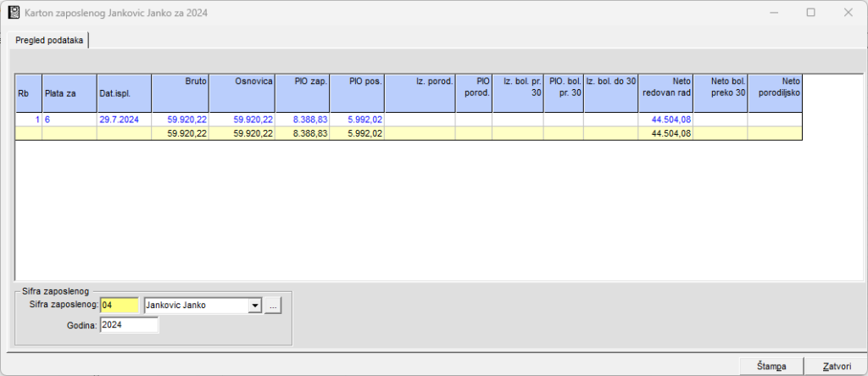Click the Bruto column header
The image size is (868, 376).
[x=181, y=93]
